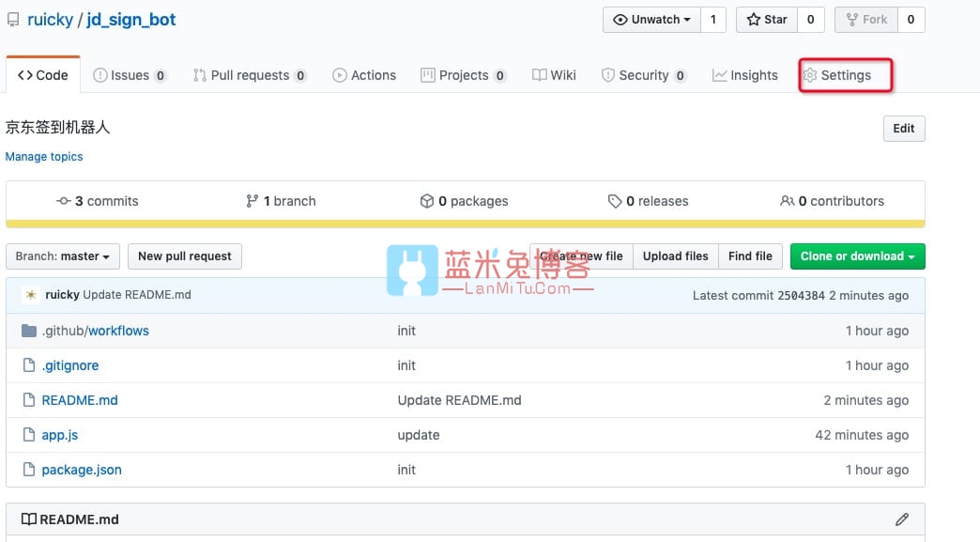Click the tag icon beside 0 releases
This screenshot has width=980, height=542.
point(615,201)
